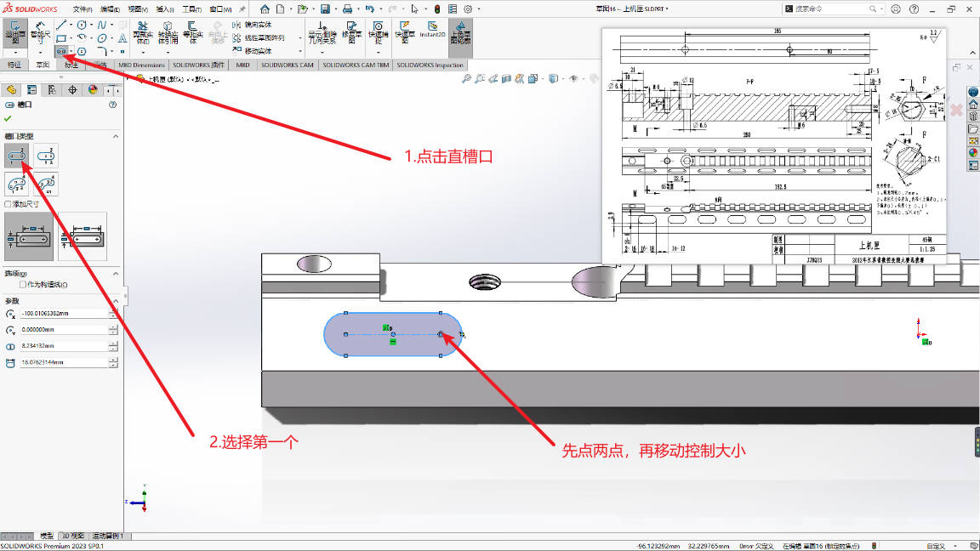
Task: Collapse the Slot Type section
Action: point(116,135)
